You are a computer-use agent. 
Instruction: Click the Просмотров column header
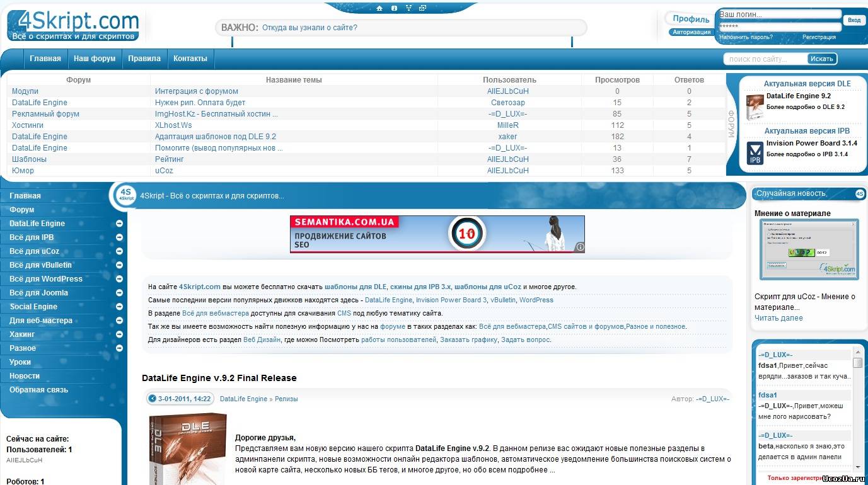(617, 80)
